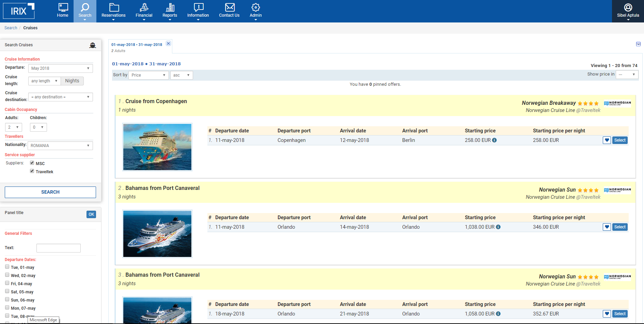Uncheck the Traveltek supplier checkbox
The height and width of the screenshot is (324, 644).
click(x=32, y=171)
